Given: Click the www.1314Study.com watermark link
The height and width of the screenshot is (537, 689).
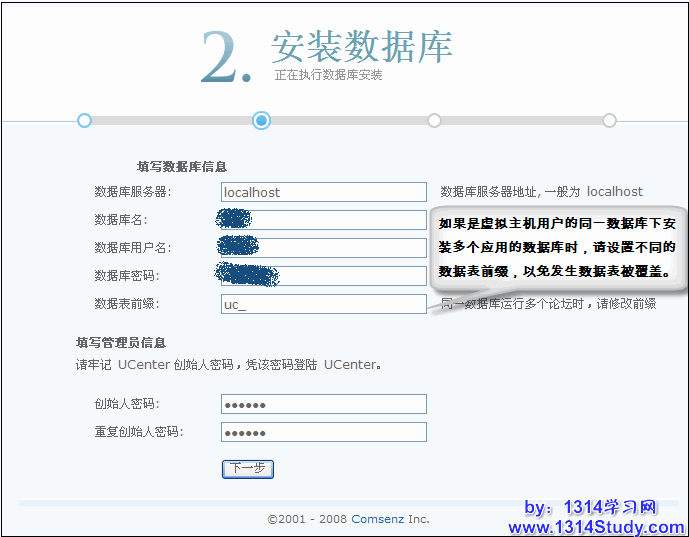Looking at the screenshot, I should click(x=596, y=527).
